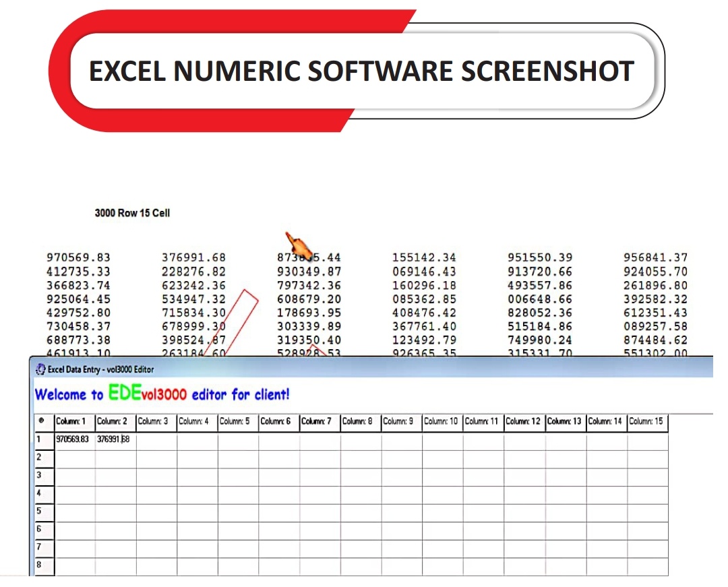728x587 pixels.
Task: Click the Column: 5 header
Action: 238,421
